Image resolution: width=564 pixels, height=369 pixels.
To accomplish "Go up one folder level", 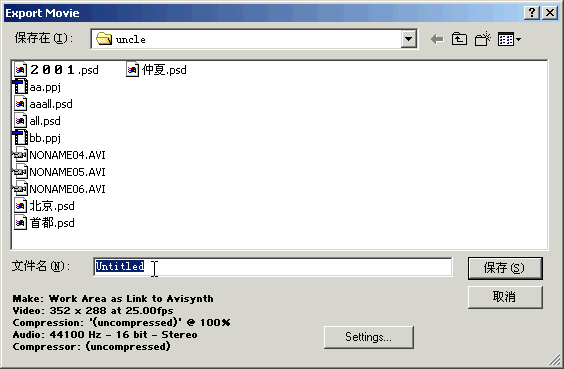I will 459,39.
